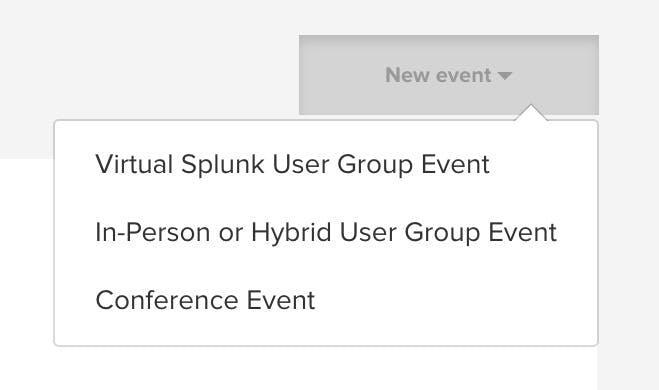
Task: Select Virtual Splunk User Group Event
Action: 293,164
